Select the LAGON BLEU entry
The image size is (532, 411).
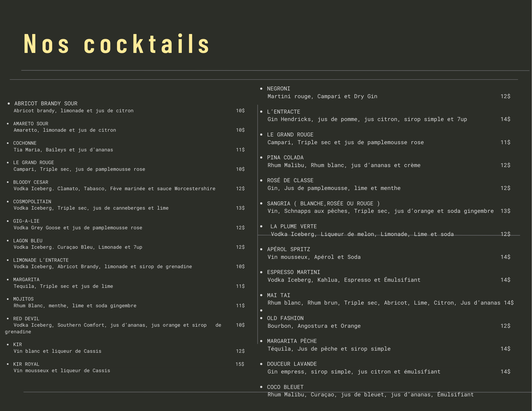28,241
